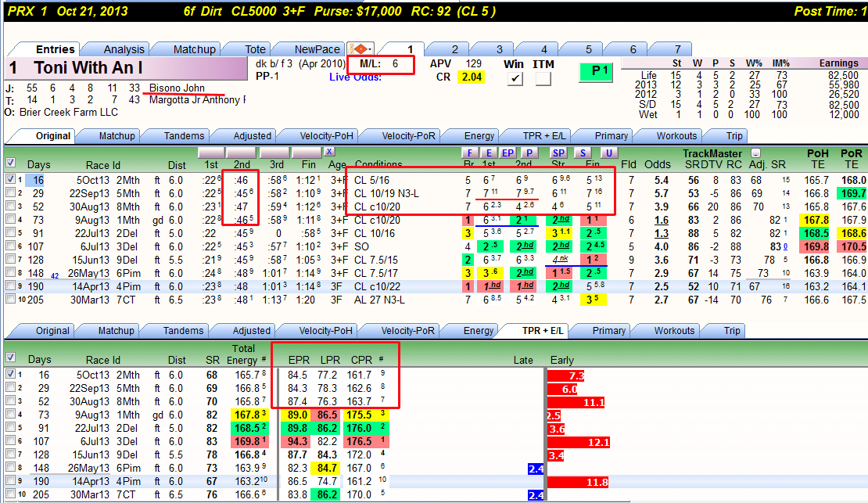The width and height of the screenshot is (868, 503).
Task: Click the underlined odds value 1.6
Action: tap(661, 220)
